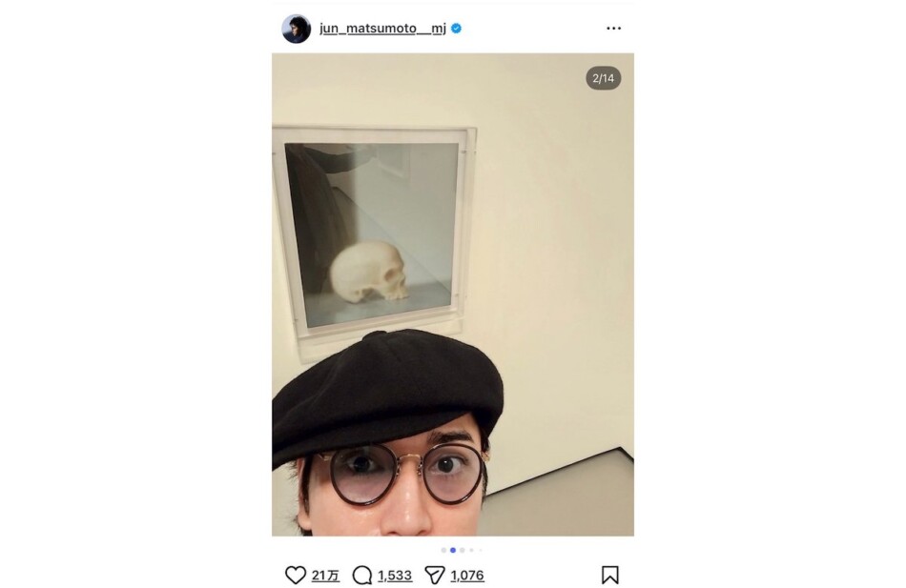Click the skull artwork in the photo
Image resolution: width=906 pixels, height=588 pixels.
(370, 272)
